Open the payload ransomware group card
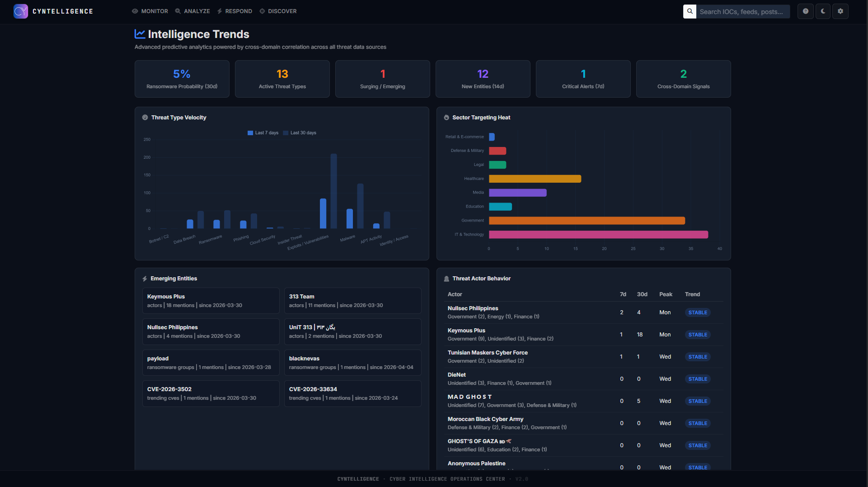This screenshot has width=868, height=487. click(211, 363)
